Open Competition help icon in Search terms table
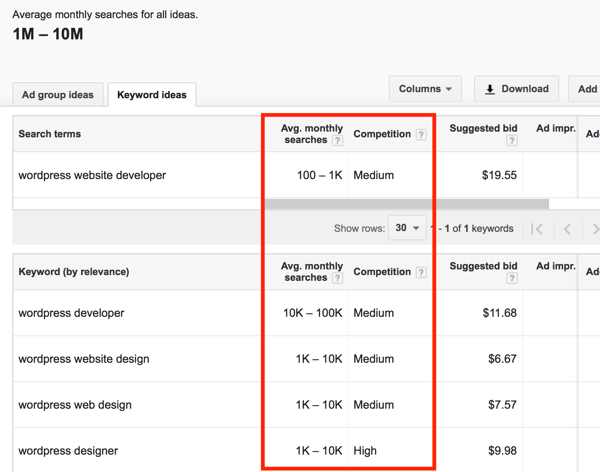 (421, 135)
